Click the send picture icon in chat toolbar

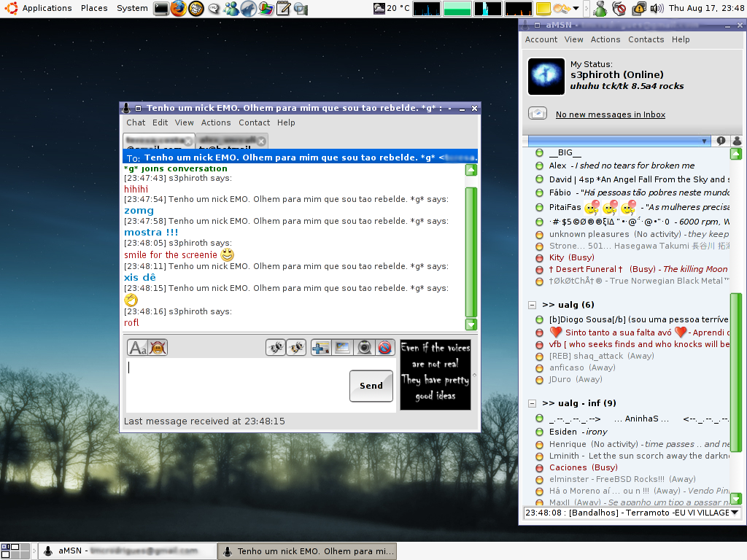click(342, 348)
